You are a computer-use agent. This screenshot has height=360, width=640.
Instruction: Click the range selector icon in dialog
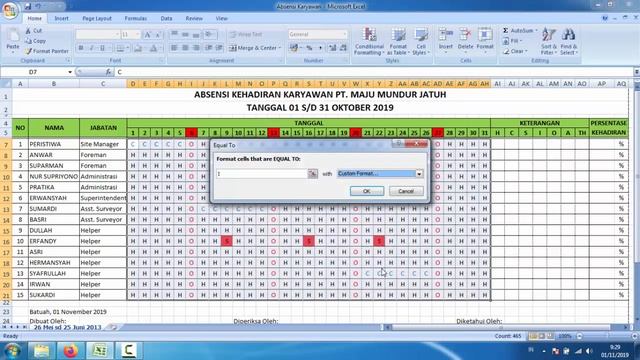pyautogui.click(x=313, y=174)
